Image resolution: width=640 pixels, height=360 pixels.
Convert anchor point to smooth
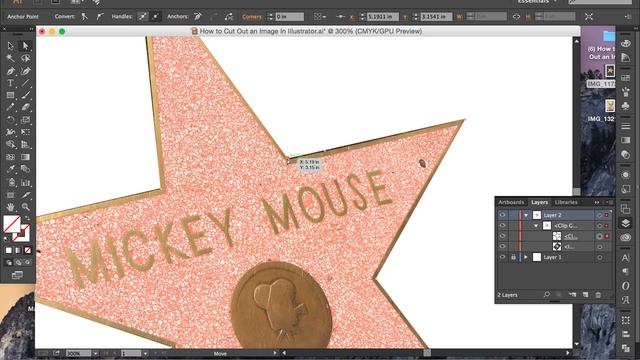[x=100, y=17]
